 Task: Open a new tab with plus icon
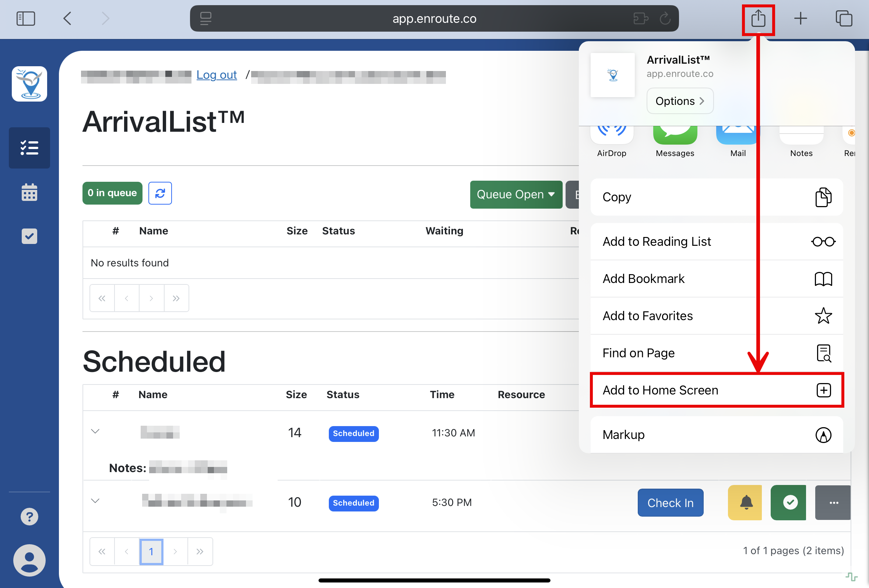coord(801,18)
